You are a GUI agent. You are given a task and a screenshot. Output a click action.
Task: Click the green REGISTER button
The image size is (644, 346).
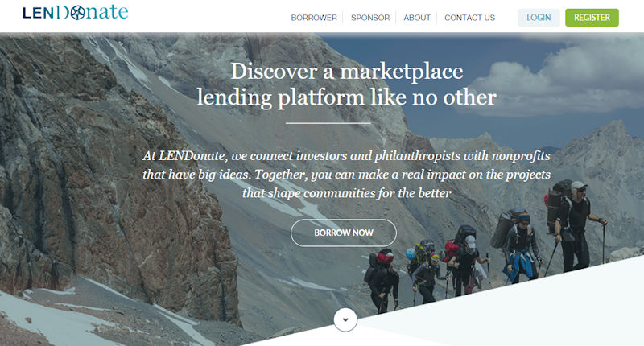[592, 18]
